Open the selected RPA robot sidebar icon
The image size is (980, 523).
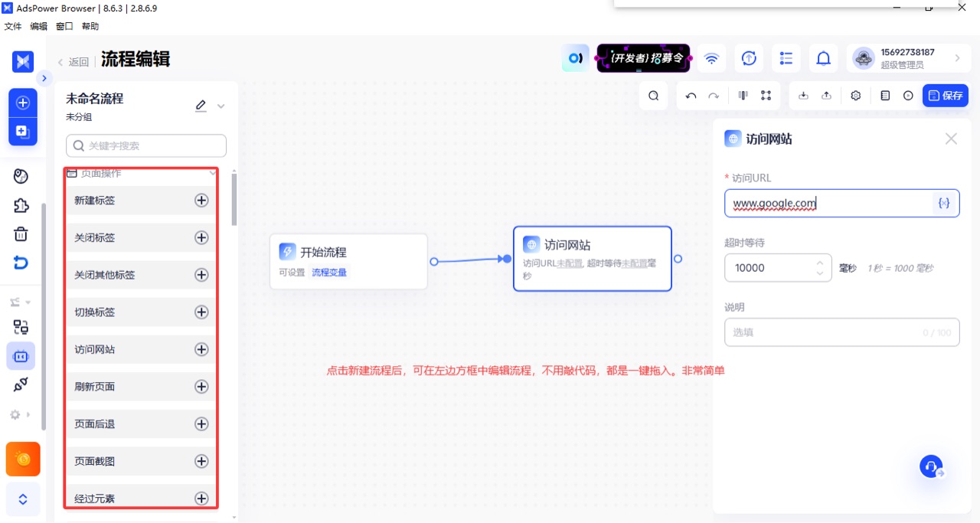pyautogui.click(x=21, y=356)
